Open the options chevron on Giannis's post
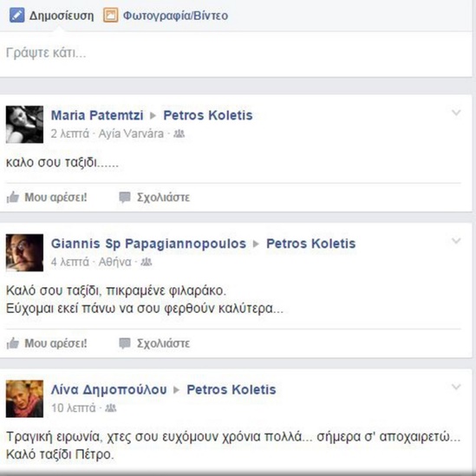This screenshot has height=476, width=476. tap(456, 241)
